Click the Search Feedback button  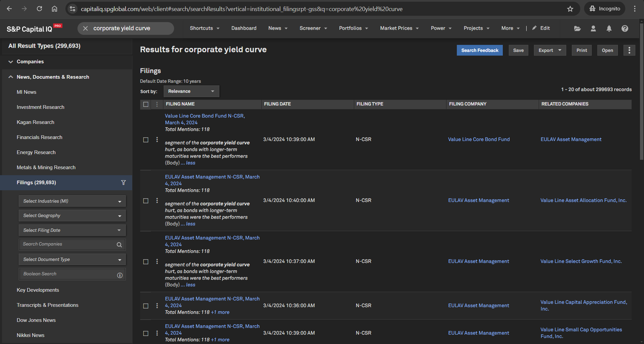tap(479, 50)
